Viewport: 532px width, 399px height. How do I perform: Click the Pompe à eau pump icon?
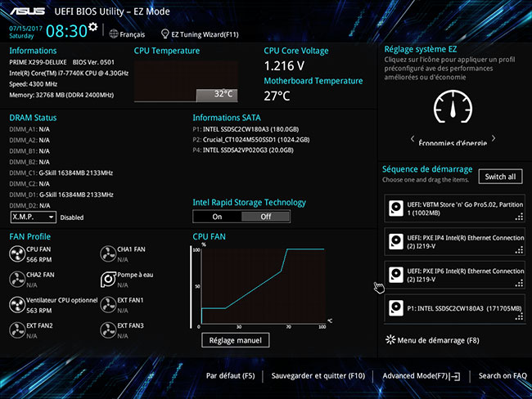point(107,280)
